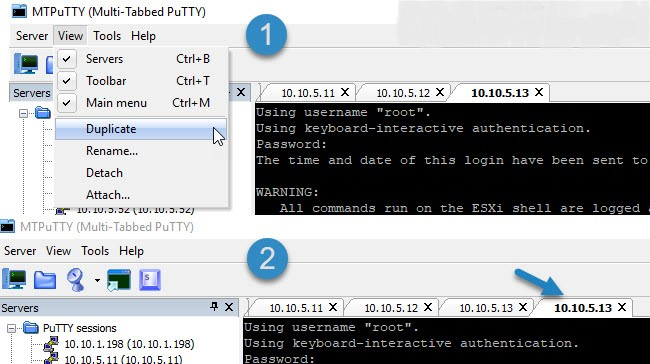Open the Tools menu in the upper window

pyautogui.click(x=107, y=36)
